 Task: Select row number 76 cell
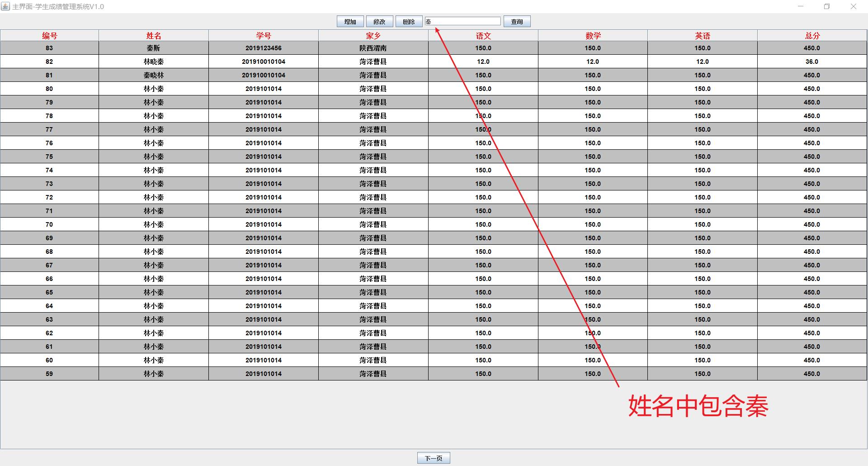click(x=49, y=143)
